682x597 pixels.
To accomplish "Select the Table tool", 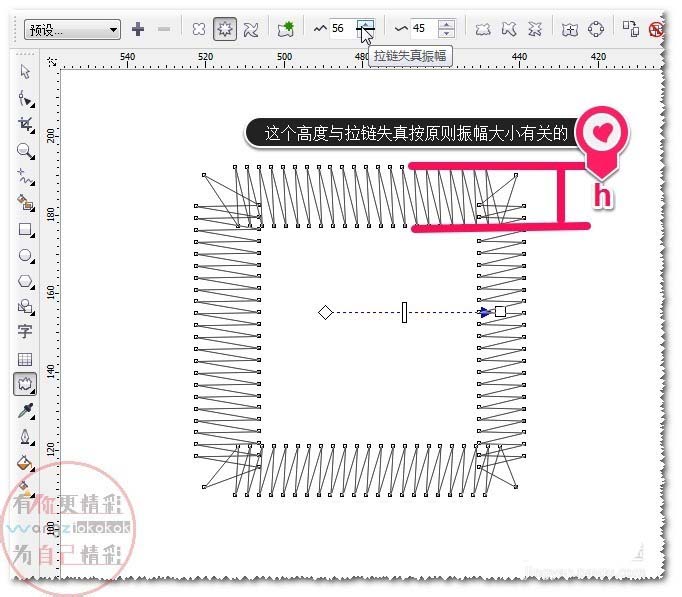I will 25,359.
